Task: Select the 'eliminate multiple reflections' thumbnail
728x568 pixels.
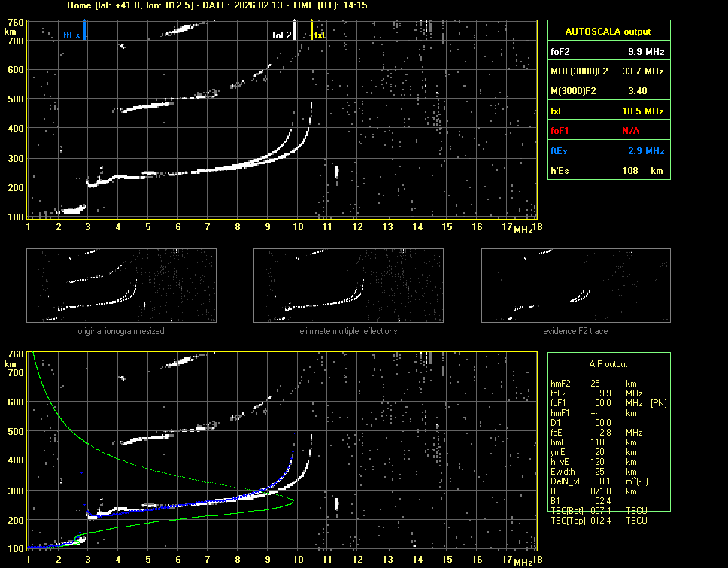Action: [348, 285]
